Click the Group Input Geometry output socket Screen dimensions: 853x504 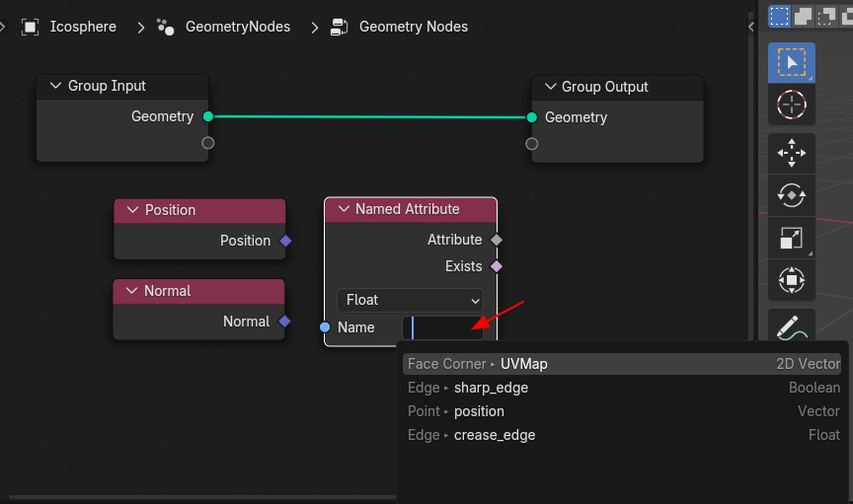tap(207, 116)
